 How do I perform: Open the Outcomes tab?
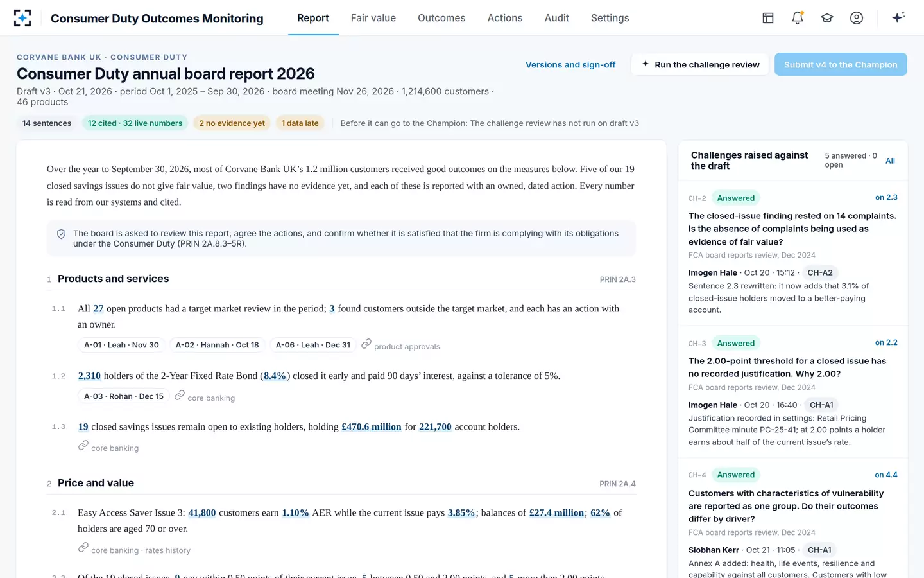(441, 18)
